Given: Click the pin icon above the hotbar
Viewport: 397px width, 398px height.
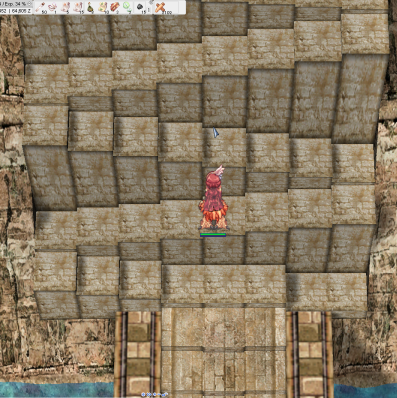Looking at the screenshot, I should [x=151, y=2].
